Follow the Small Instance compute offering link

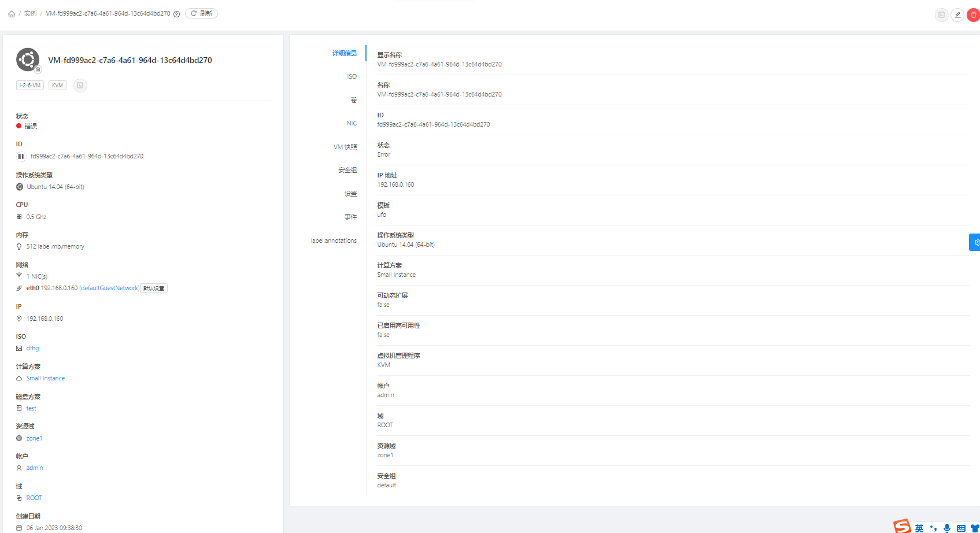46,378
